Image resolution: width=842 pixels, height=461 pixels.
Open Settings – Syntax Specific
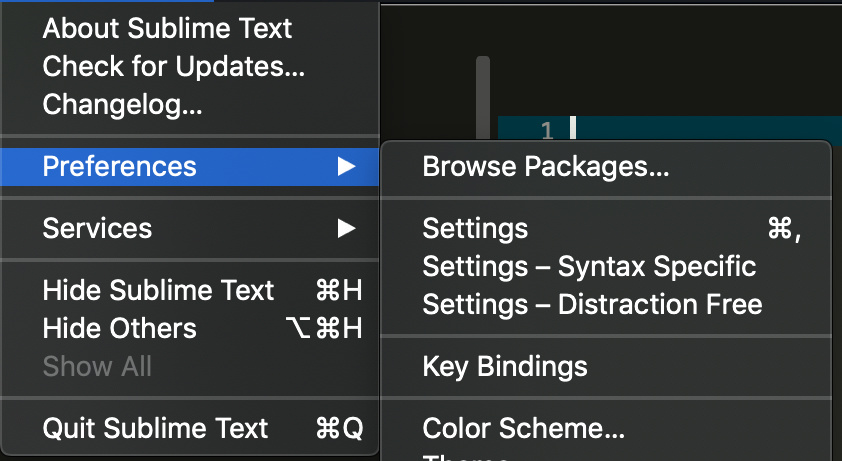point(589,266)
